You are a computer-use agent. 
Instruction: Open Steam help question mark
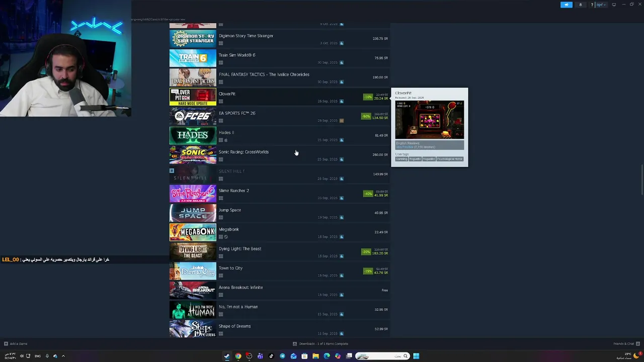tap(592, 5)
